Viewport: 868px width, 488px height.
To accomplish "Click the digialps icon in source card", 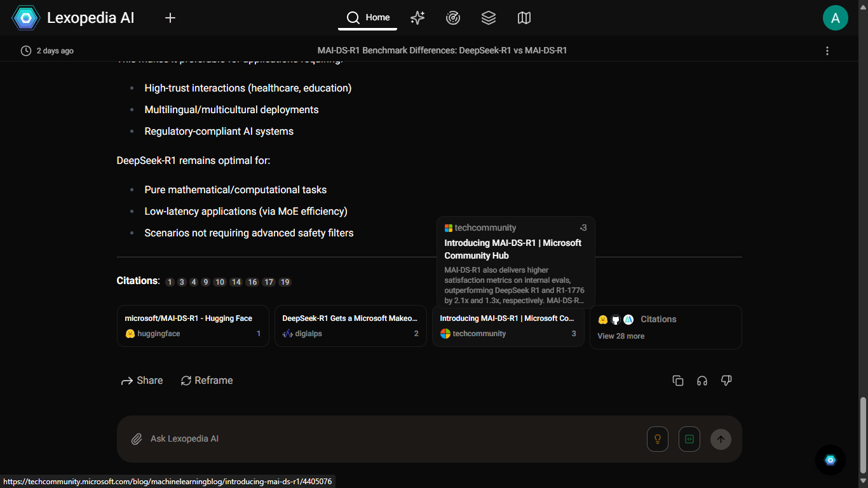I will tap(288, 334).
